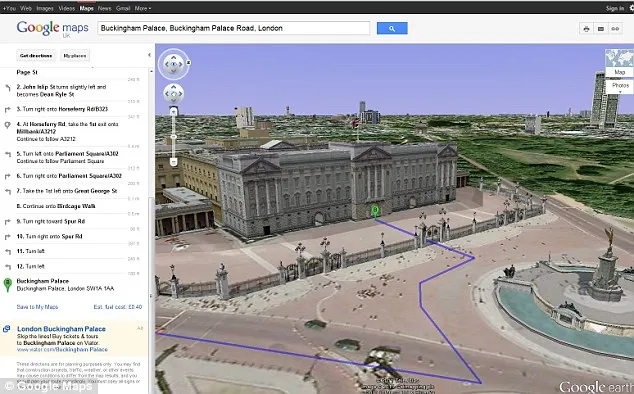Open the More dropdown in top bar

pyautogui.click(x=143, y=8)
